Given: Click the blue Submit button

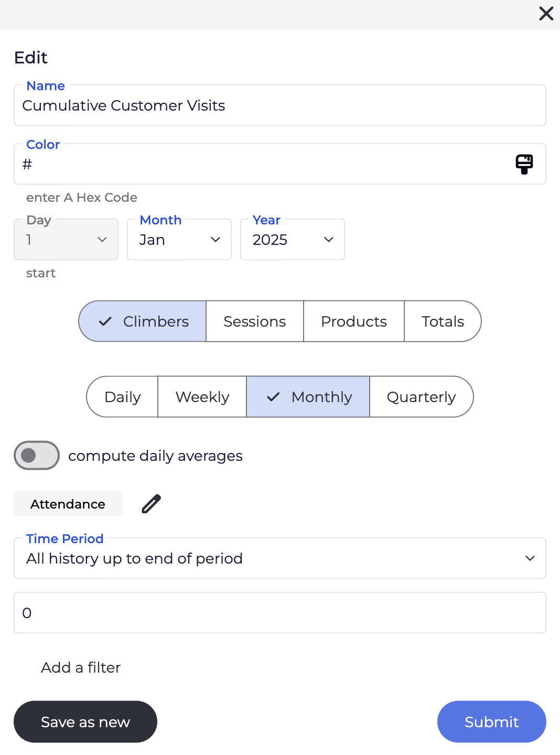Looking at the screenshot, I should point(491,722).
